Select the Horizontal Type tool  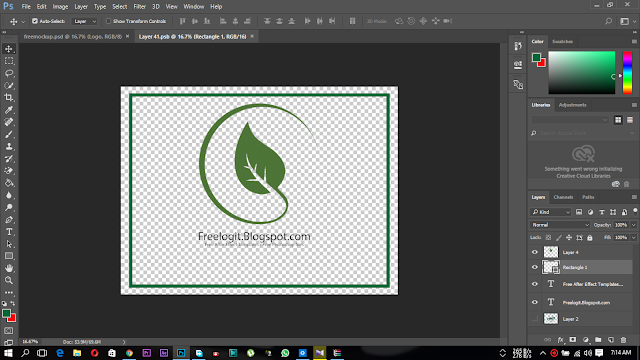coord(9,232)
